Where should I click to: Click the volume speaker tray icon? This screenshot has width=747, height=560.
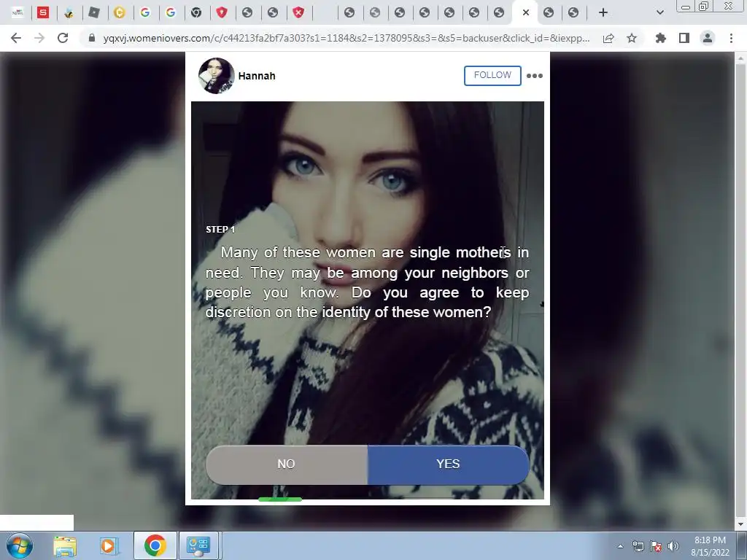(673, 546)
